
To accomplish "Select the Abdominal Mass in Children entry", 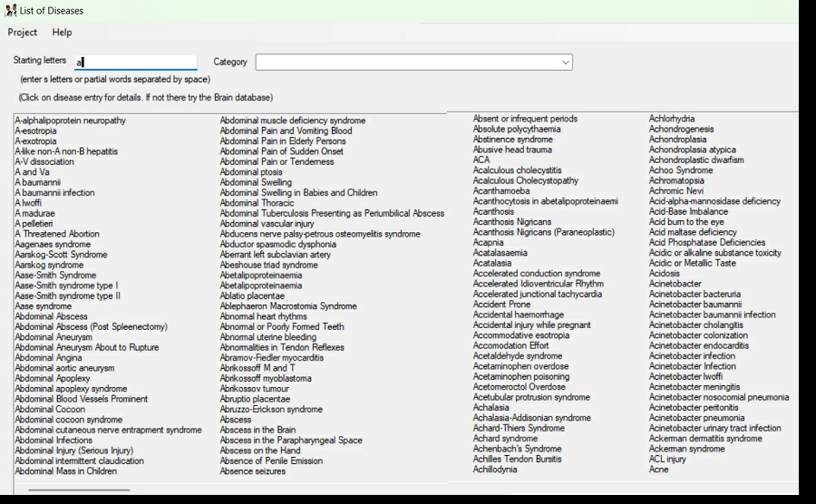I will click(x=66, y=471).
